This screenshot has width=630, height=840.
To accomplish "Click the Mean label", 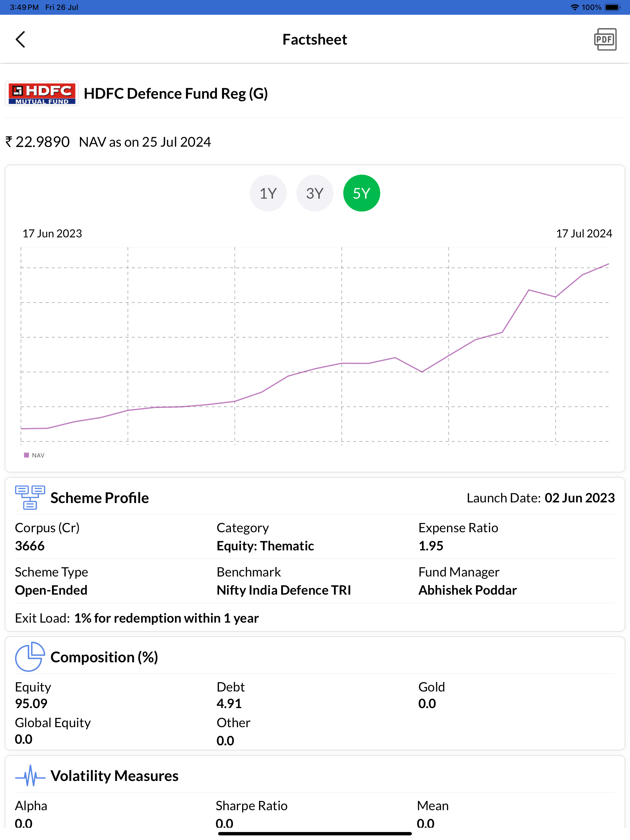I will pos(433,806).
